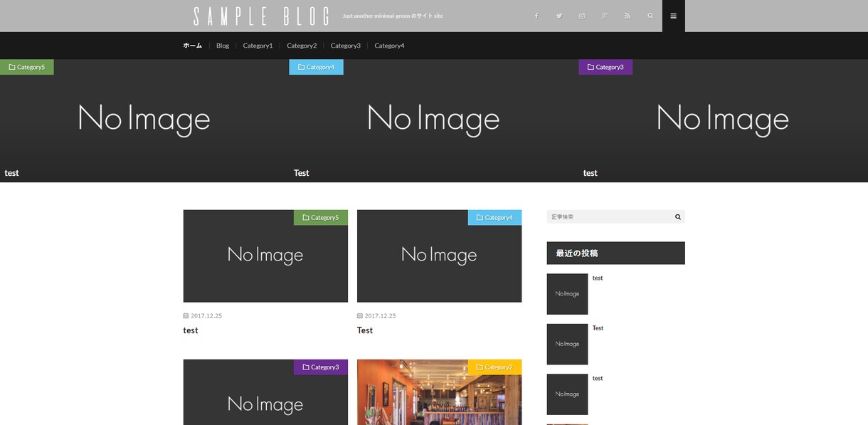Click the 記事検索 search field
Screen dimensions: 868x425
click(609, 217)
